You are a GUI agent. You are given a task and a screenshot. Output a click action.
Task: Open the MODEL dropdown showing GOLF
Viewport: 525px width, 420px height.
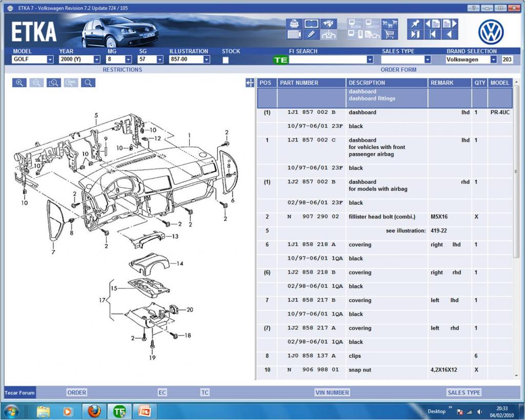(x=50, y=59)
